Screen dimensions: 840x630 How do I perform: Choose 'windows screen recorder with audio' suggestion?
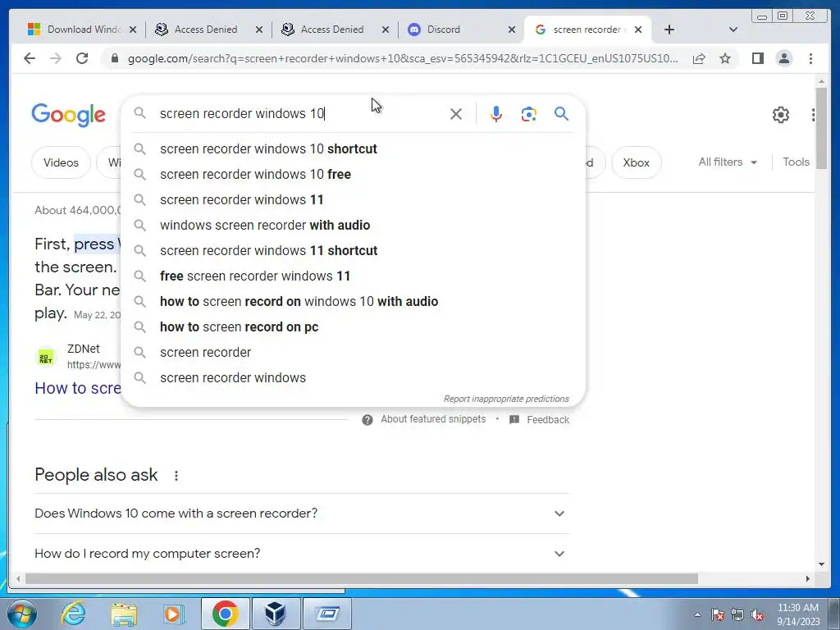(x=354, y=225)
